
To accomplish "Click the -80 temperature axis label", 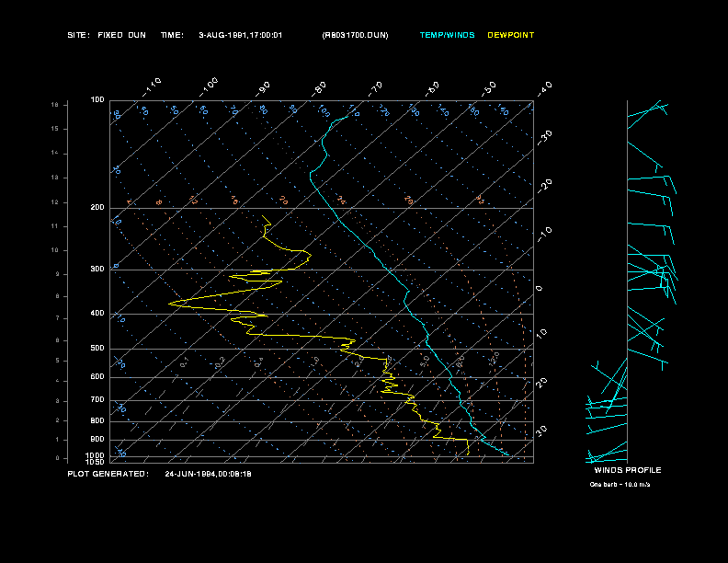I will click(x=319, y=89).
